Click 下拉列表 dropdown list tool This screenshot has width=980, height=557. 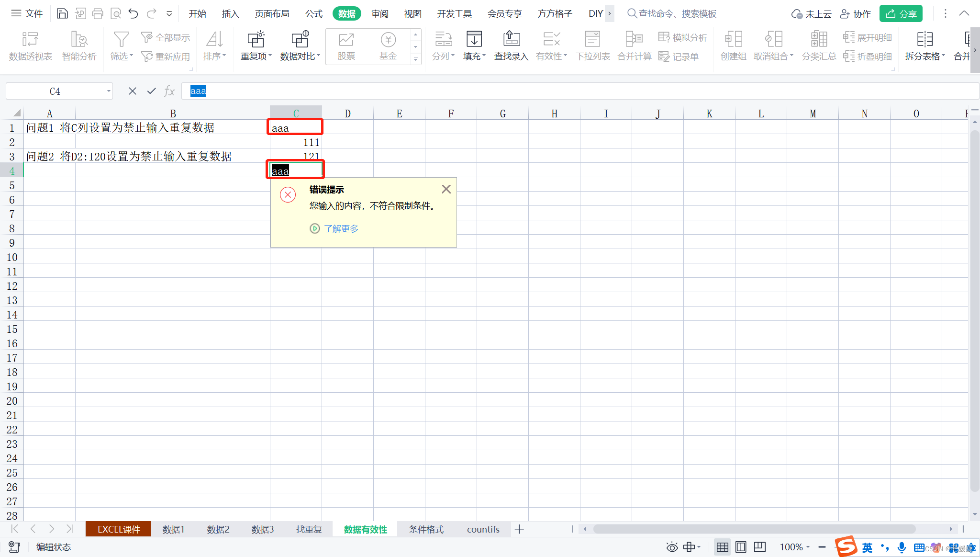click(593, 46)
